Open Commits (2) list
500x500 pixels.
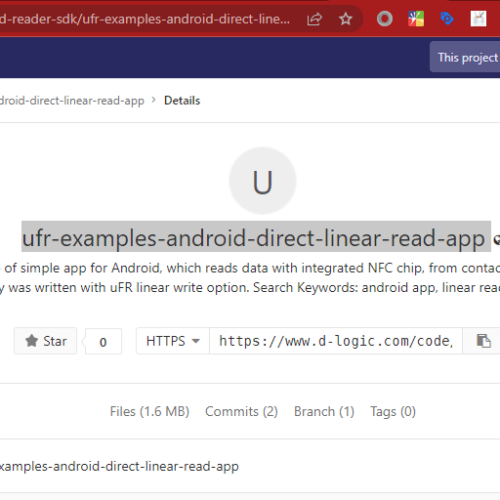click(x=241, y=411)
